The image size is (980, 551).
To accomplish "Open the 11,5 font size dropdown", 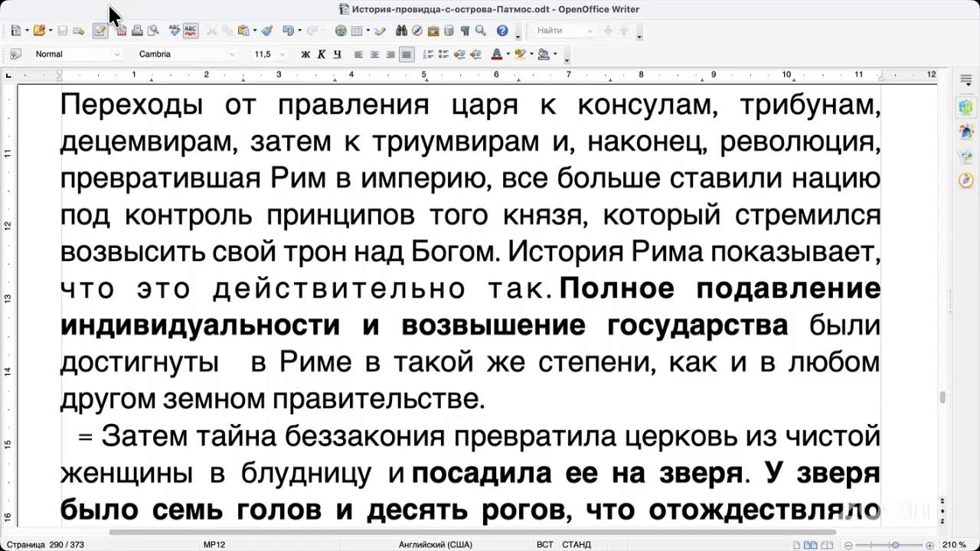I will (283, 54).
